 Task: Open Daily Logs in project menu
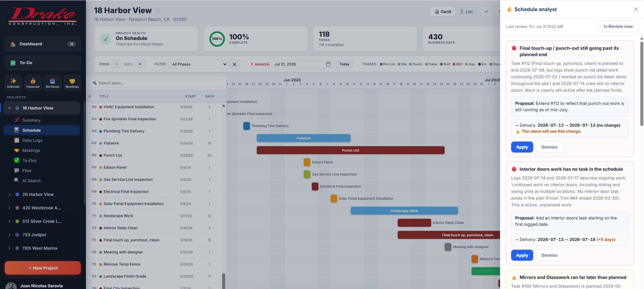pyautogui.click(x=32, y=140)
